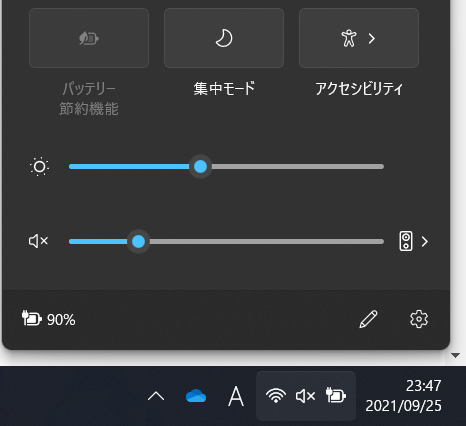466x426 pixels.
Task: Open all settings gear icon
Action: pyautogui.click(x=419, y=319)
